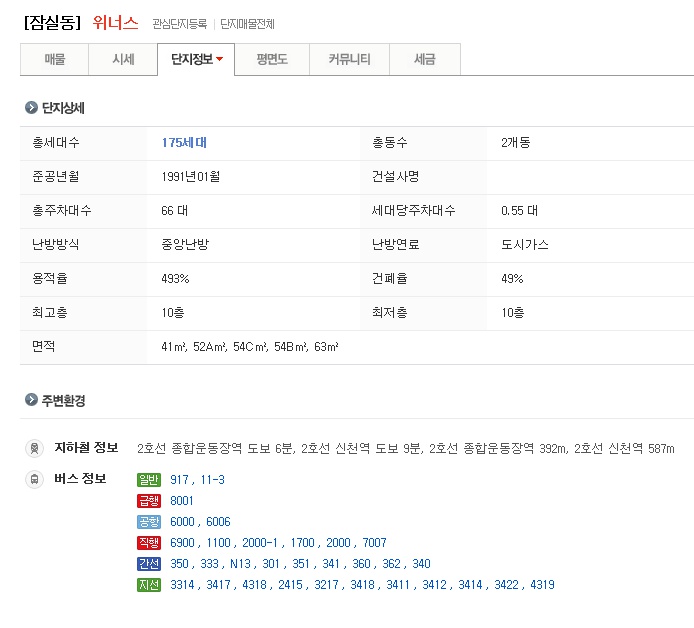Go to the 커뮤니티 tab
This screenshot has width=694, height=628.
349,59
